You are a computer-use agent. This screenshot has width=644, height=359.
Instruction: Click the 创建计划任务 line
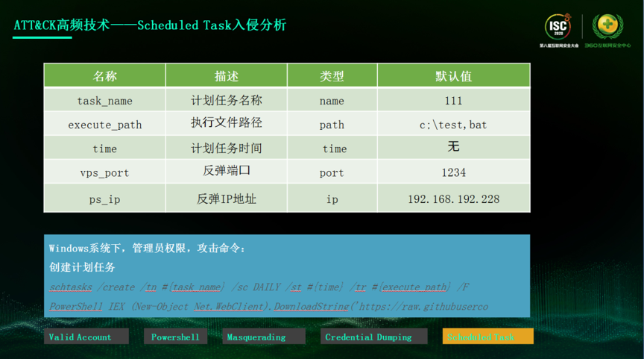click(x=82, y=267)
